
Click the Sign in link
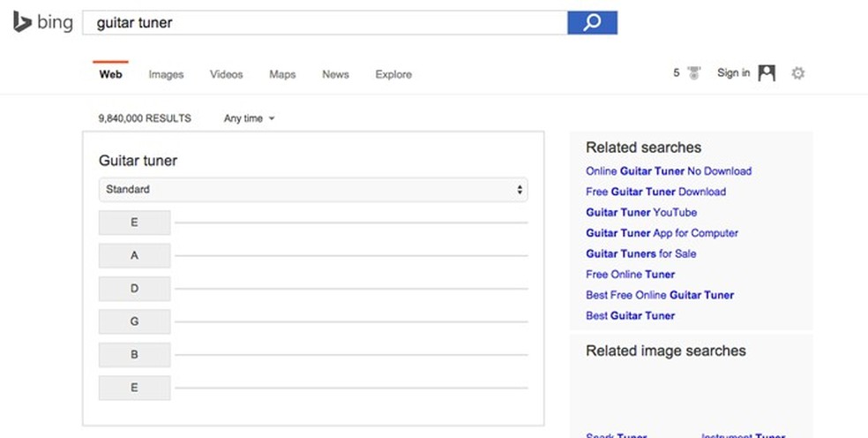(x=734, y=72)
